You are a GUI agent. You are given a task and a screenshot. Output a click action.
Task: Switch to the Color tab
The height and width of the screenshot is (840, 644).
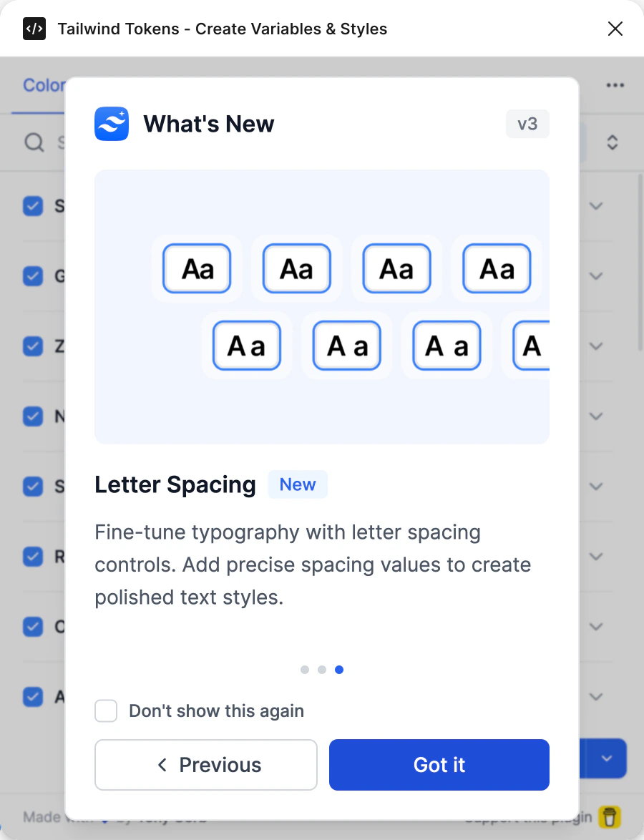[x=44, y=85]
